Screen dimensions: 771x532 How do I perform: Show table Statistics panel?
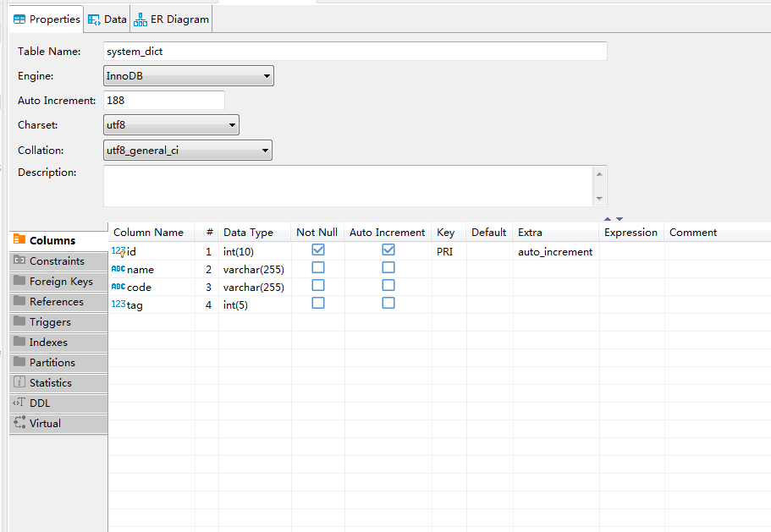(51, 382)
